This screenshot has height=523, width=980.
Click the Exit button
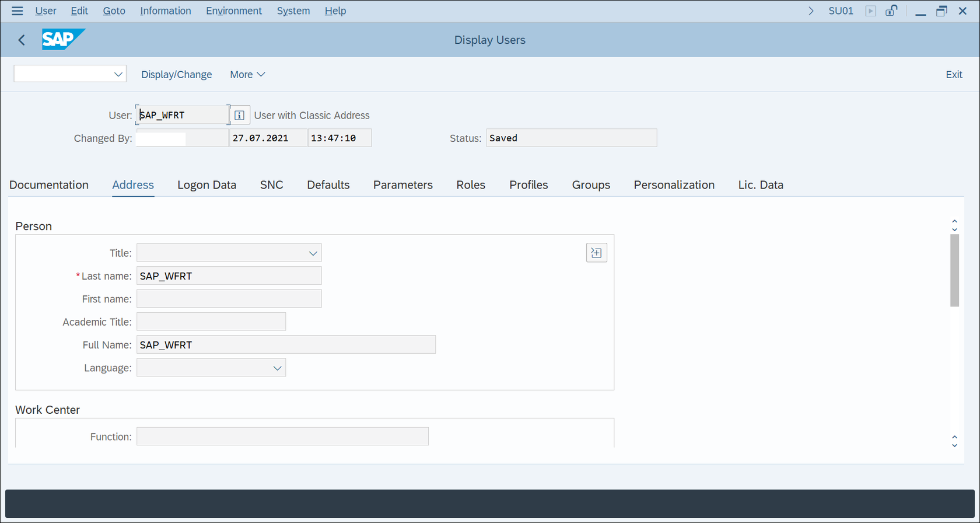click(x=954, y=74)
